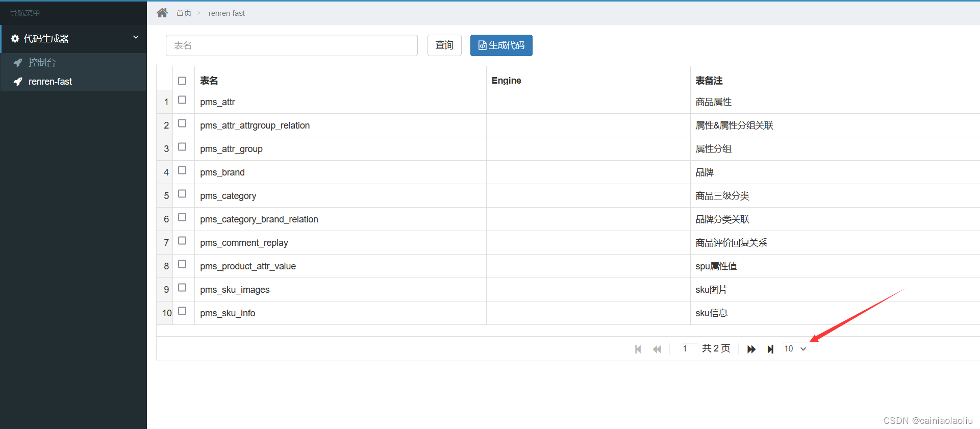Click the rocket icon next to renren-fast

click(x=18, y=82)
